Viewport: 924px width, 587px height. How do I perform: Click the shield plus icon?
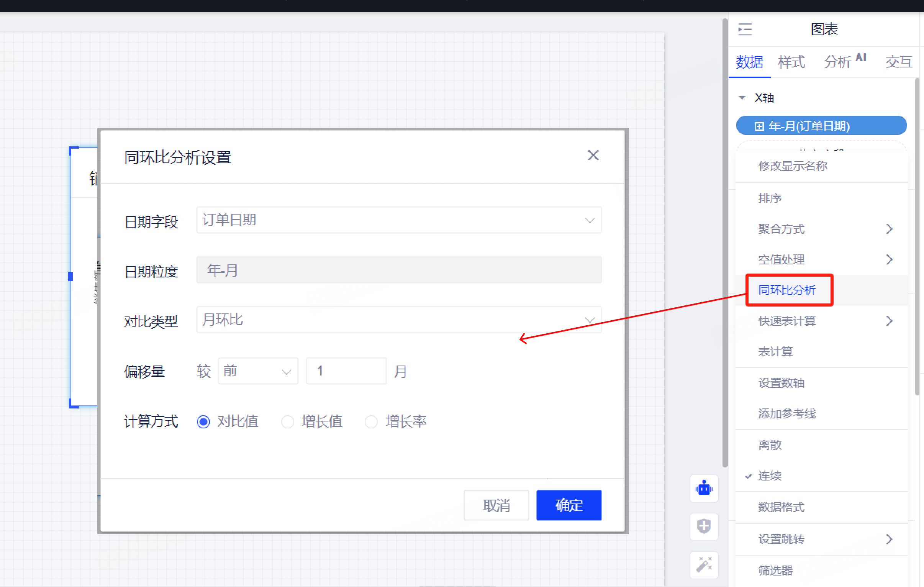(703, 526)
